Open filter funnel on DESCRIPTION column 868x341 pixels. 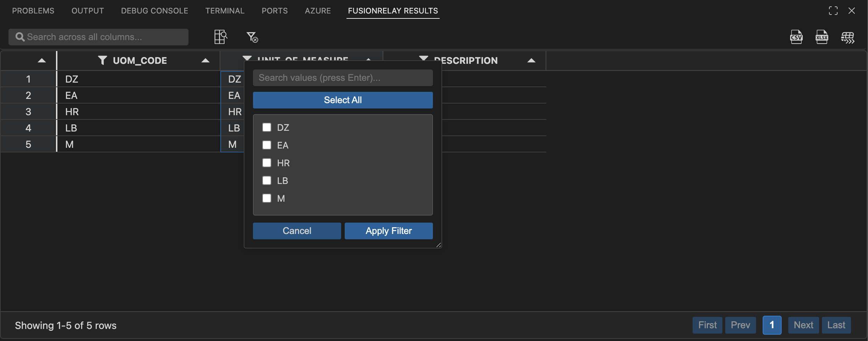[x=423, y=58]
